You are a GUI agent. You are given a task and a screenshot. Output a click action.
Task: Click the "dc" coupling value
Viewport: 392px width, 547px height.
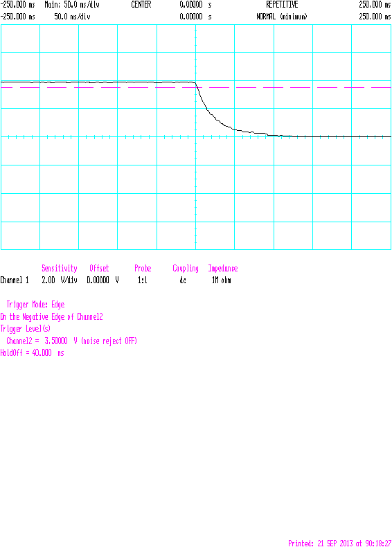coord(183,280)
